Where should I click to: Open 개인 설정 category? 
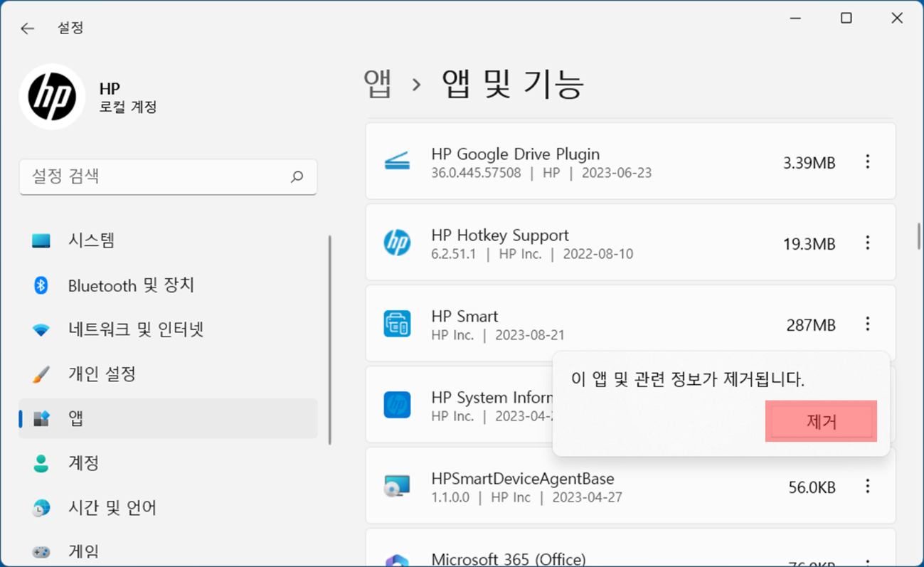[x=168, y=374]
